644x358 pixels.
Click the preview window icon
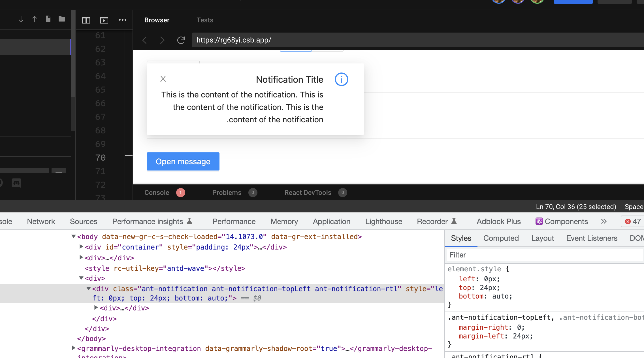(104, 20)
